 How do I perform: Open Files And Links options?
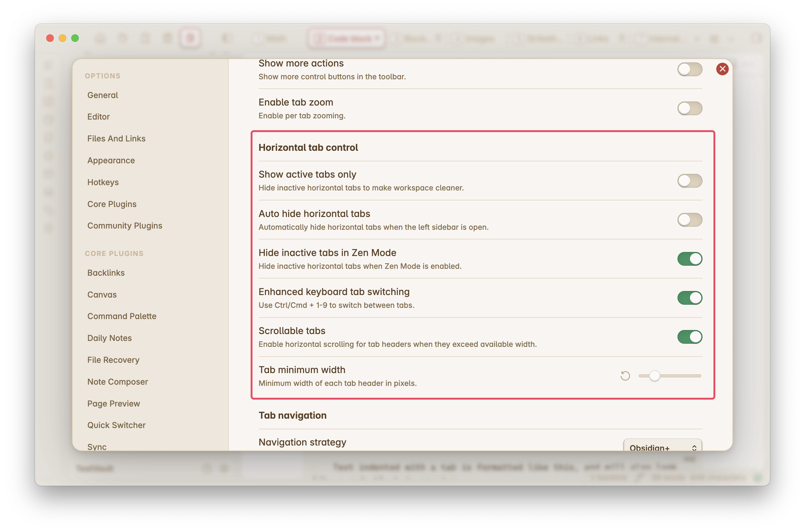tap(116, 138)
